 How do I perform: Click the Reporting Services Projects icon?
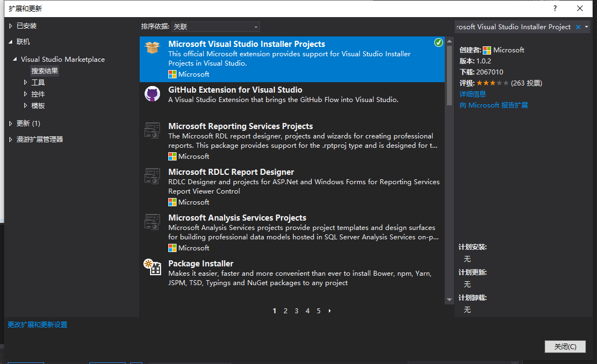point(152,130)
